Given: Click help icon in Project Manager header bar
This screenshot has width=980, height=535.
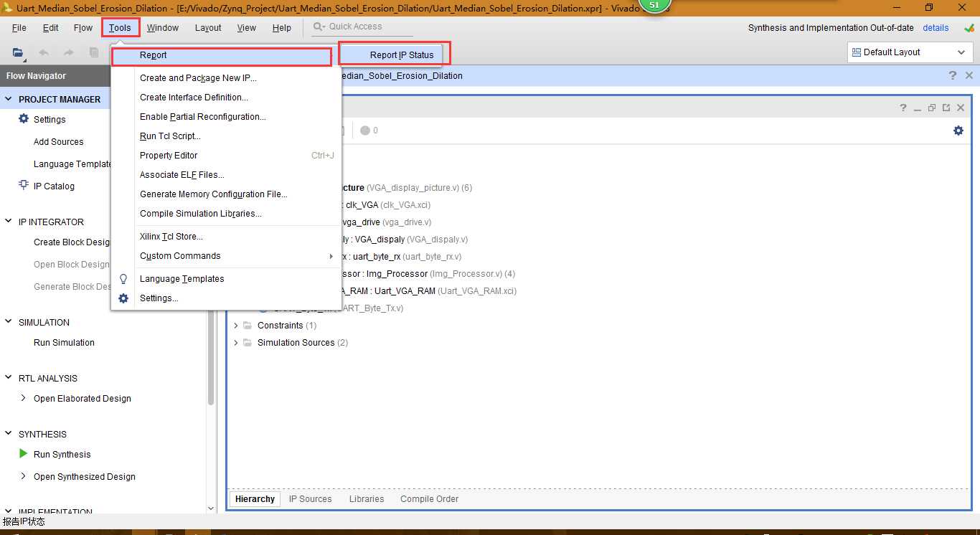Looking at the screenshot, I should (x=953, y=75).
